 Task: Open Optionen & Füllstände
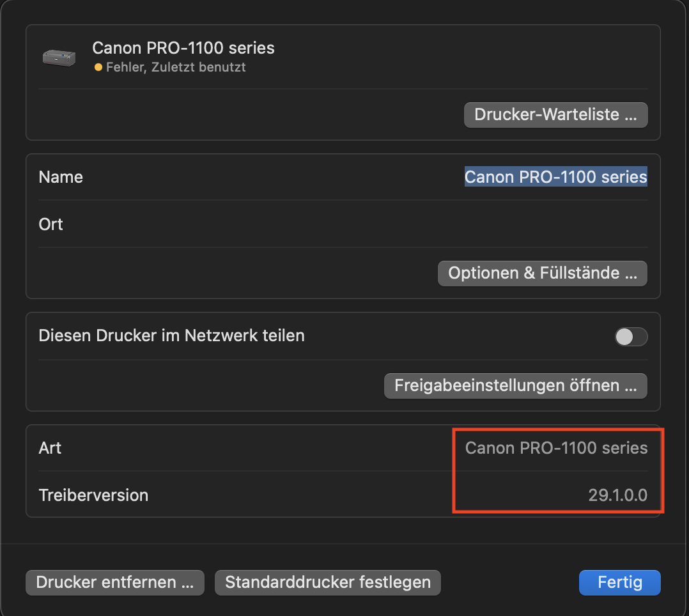coord(542,273)
